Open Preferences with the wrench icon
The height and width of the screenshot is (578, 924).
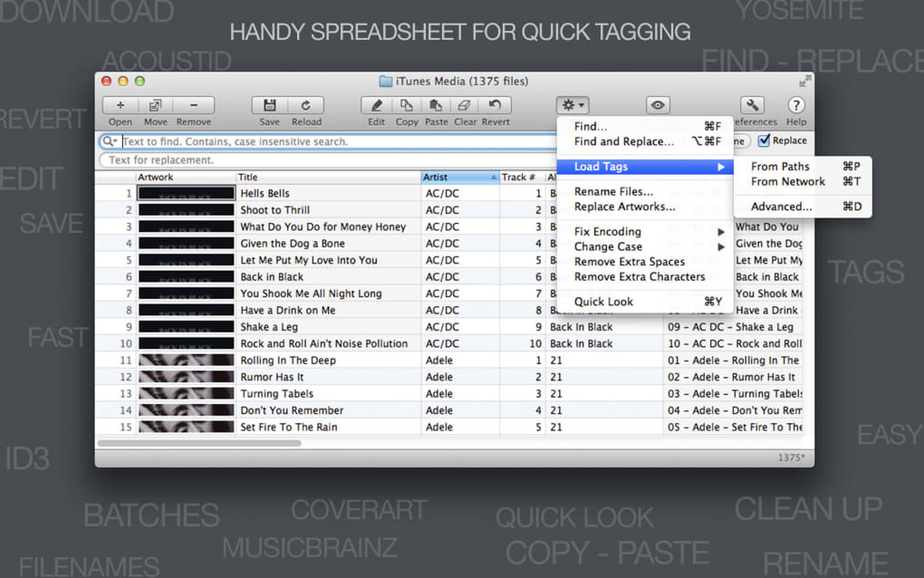753,105
